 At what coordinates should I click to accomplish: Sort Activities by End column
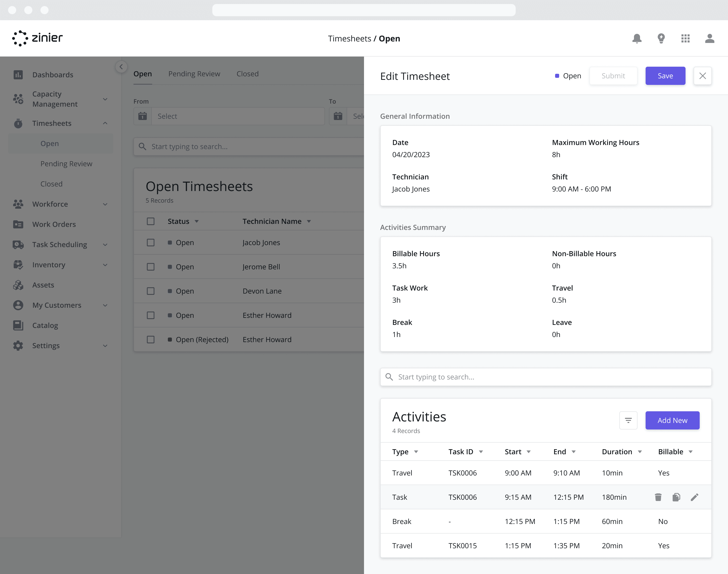pos(574,452)
